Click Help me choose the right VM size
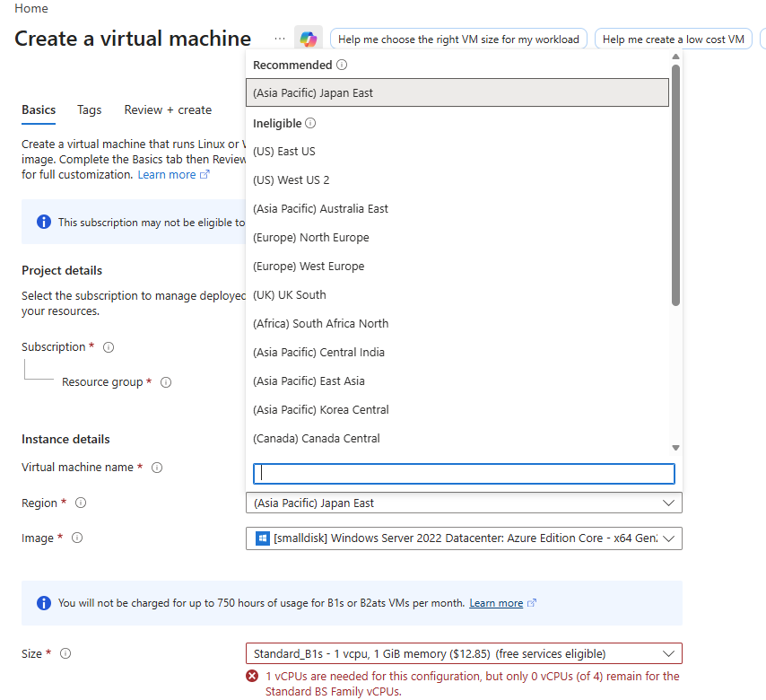This screenshot has width=766, height=700. point(458,39)
